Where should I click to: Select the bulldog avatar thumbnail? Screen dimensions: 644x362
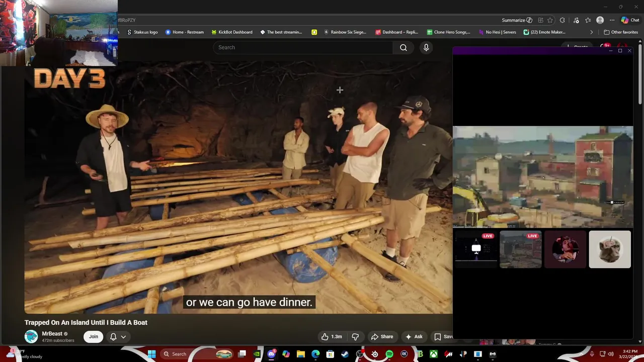tap(610, 249)
